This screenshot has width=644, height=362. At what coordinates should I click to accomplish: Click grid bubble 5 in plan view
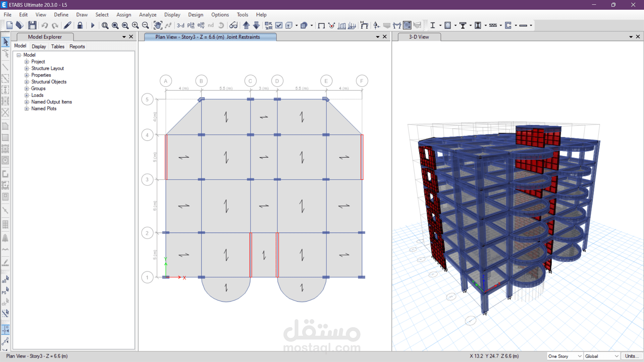147,100
